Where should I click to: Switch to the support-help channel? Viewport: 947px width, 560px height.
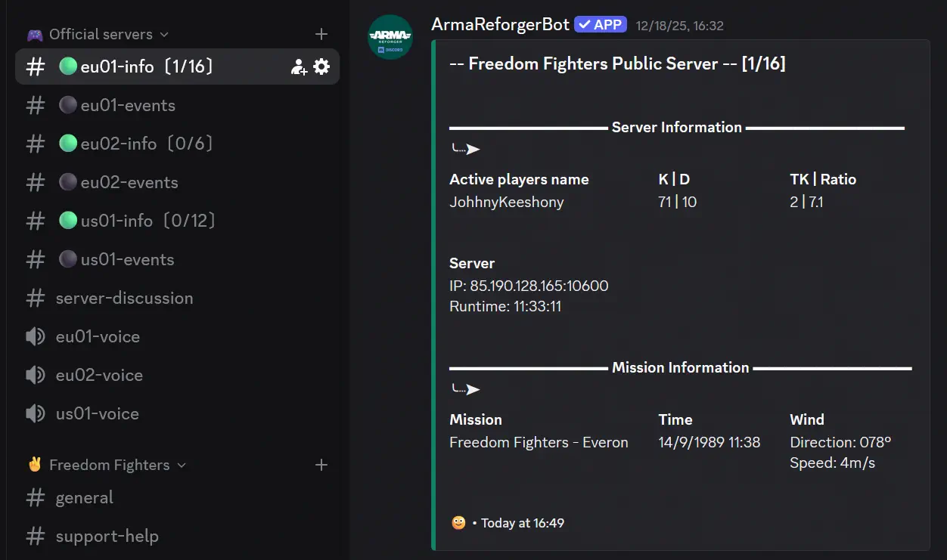106,537
